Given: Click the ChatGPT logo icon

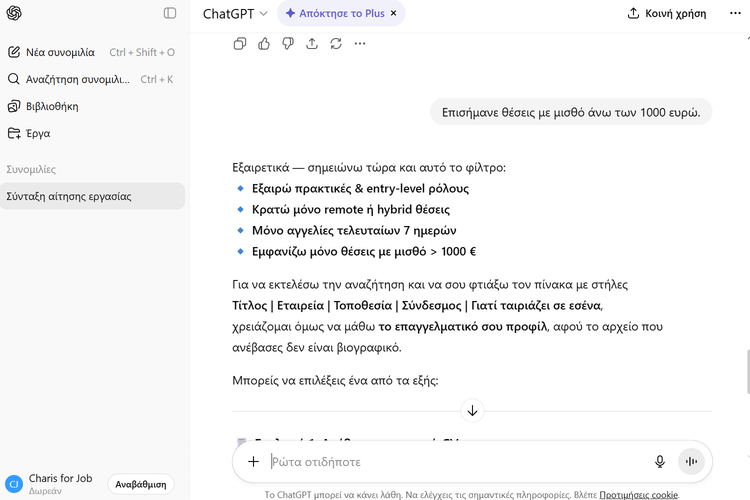Looking at the screenshot, I should click(15, 13).
